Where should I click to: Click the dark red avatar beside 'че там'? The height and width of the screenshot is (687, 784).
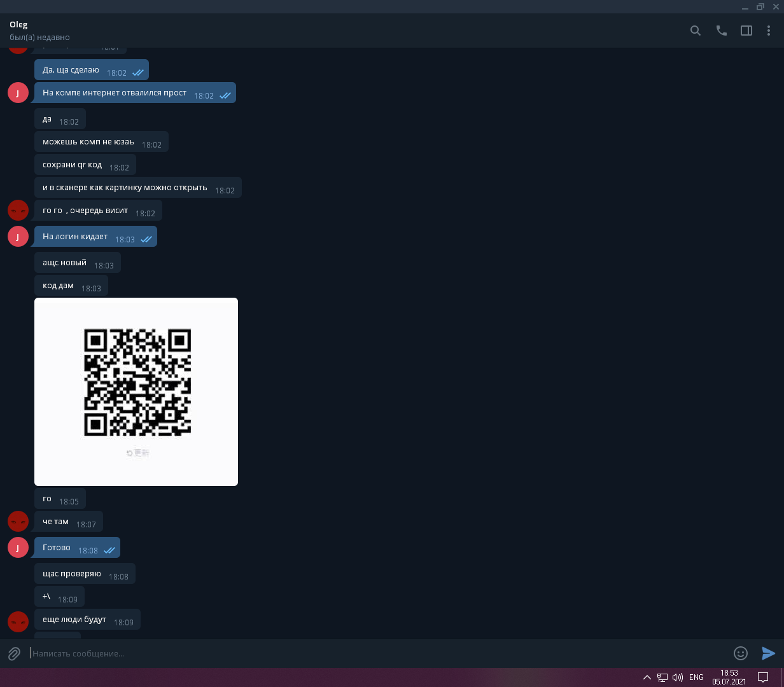tap(18, 521)
